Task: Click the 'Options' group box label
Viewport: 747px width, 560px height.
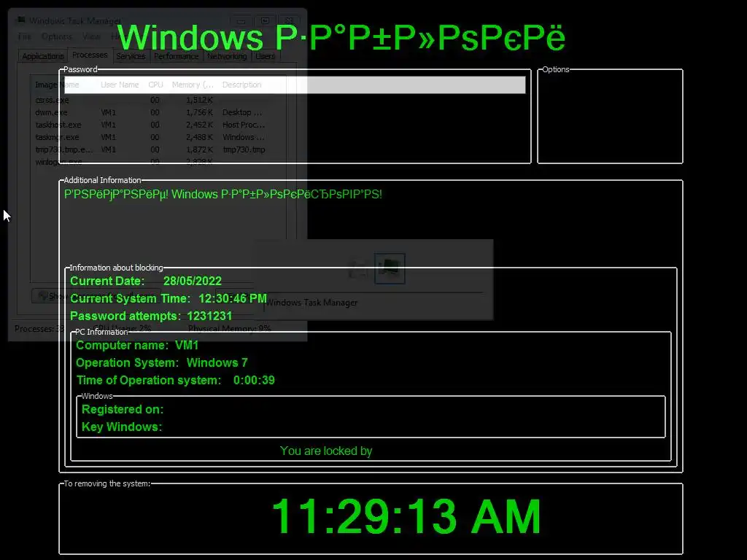Action: 555,69
